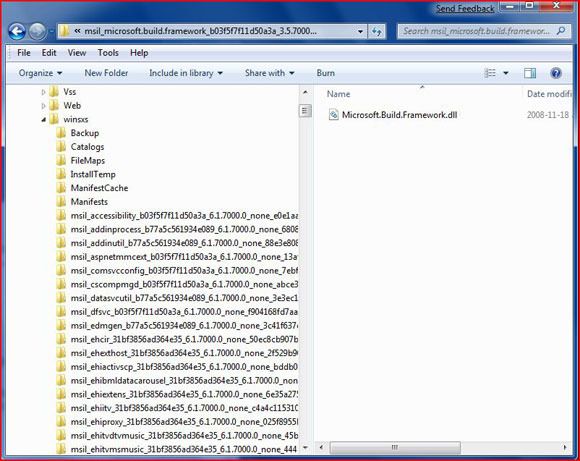
Task: Select the Web folder
Action: click(72, 106)
